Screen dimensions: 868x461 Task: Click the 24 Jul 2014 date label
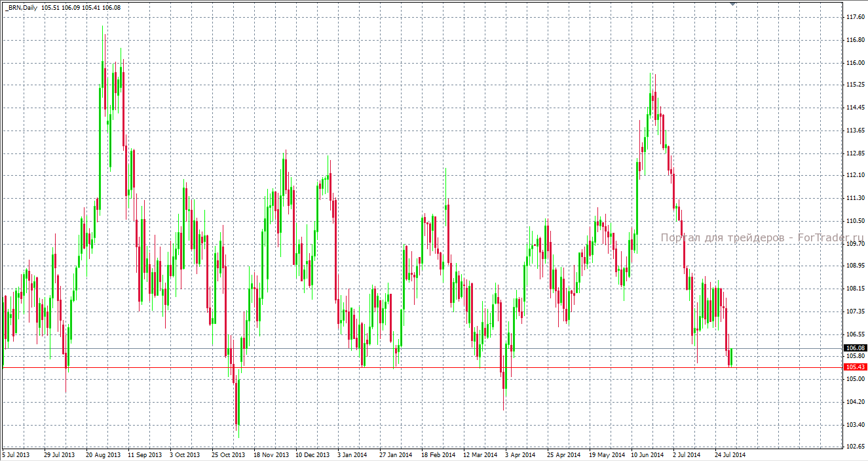tap(730, 454)
